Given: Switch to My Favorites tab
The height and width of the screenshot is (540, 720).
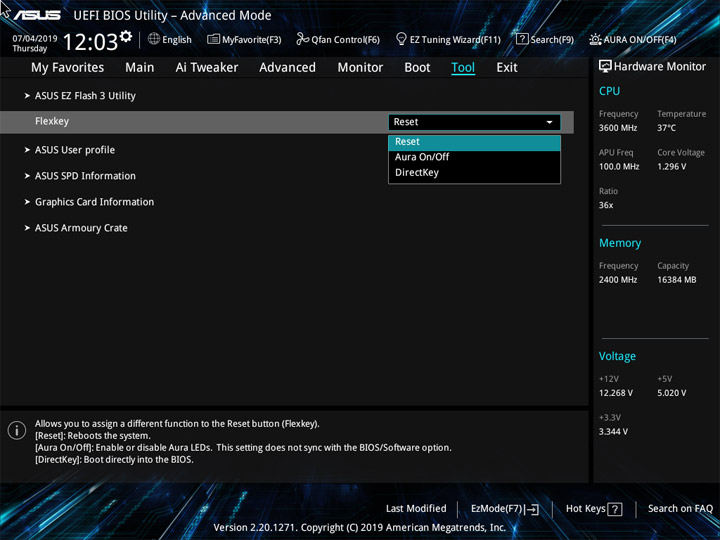Looking at the screenshot, I should pyautogui.click(x=68, y=68).
